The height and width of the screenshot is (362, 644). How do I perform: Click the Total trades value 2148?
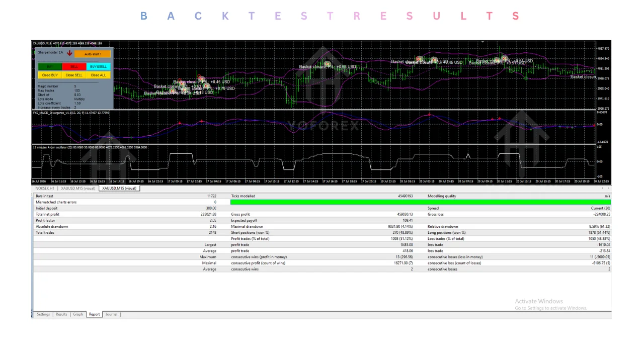pyautogui.click(x=212, y=233)
